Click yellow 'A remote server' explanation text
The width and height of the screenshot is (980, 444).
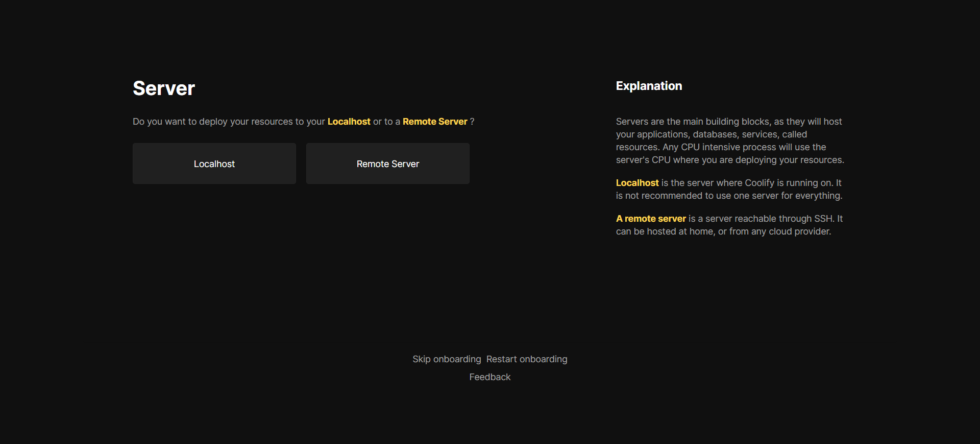651,219
